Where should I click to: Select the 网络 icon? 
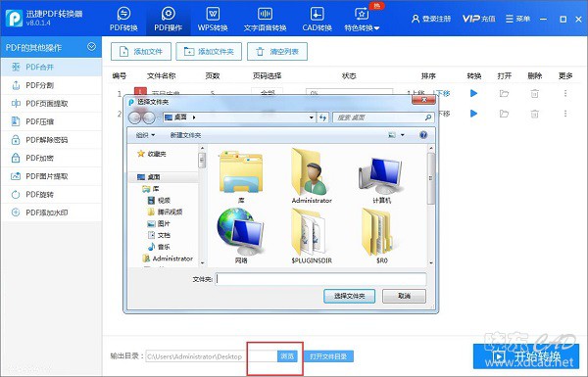pos(241,236)
